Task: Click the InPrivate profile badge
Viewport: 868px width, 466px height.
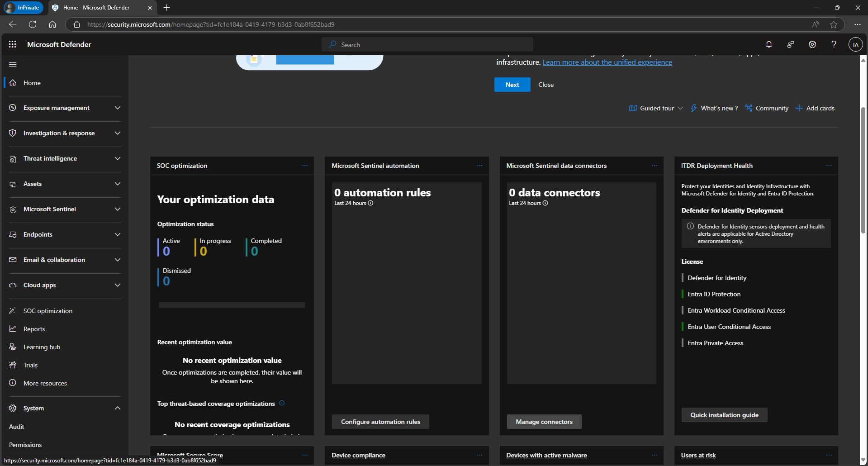Action: coord(24,8)
